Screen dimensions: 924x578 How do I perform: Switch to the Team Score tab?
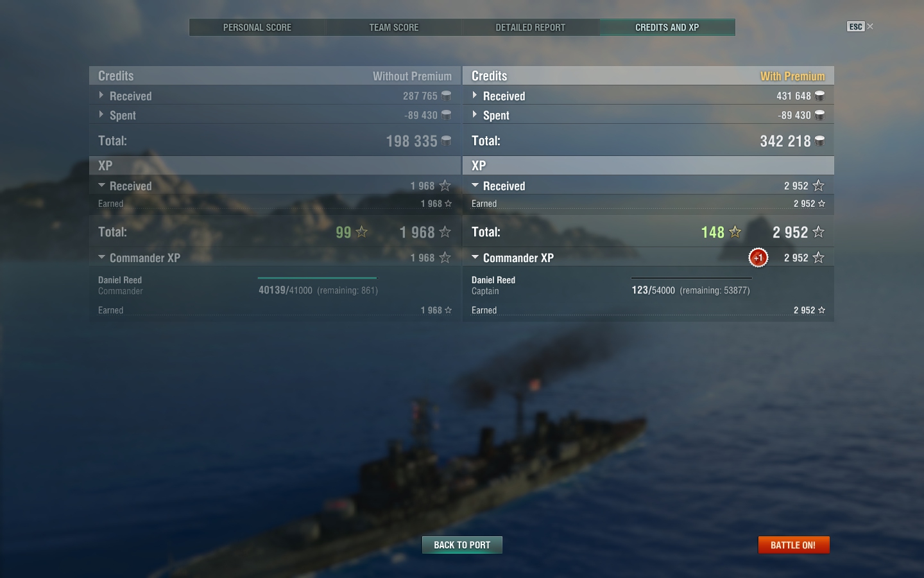[394, 27]
